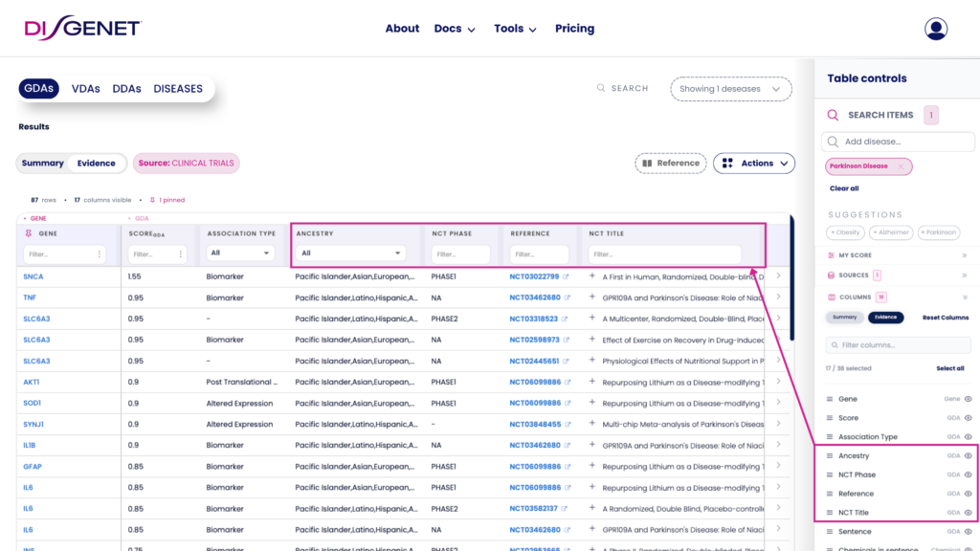This screenshot has width=980, height=551.
Task: Click the drag handle icon for Ancestry column
Action: [x=830, y=455]
